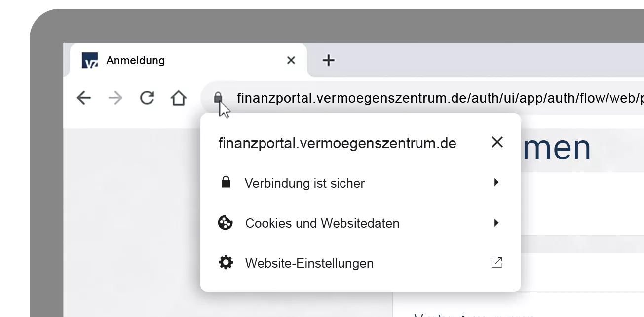The image size is (644, 317).
Task: Select the Anmeldung tab
Action: (189, 60)
